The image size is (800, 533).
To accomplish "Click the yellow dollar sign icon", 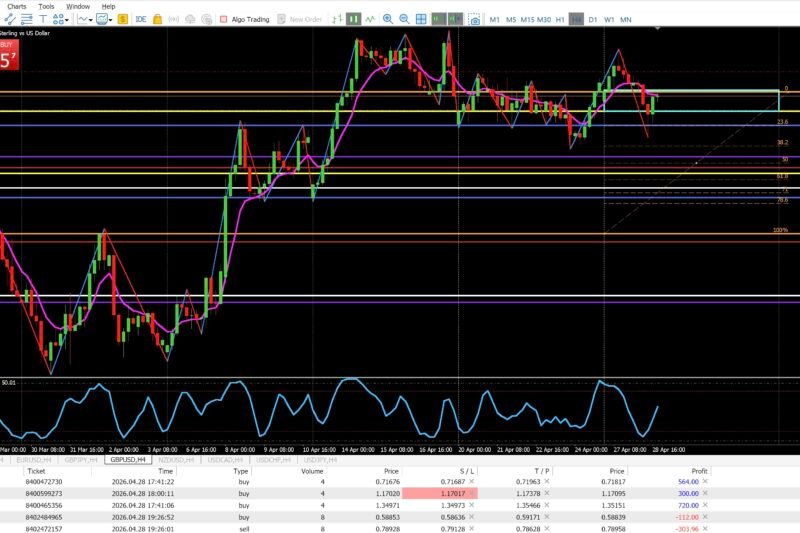I will pyautogui.click(x=122, y=19).
